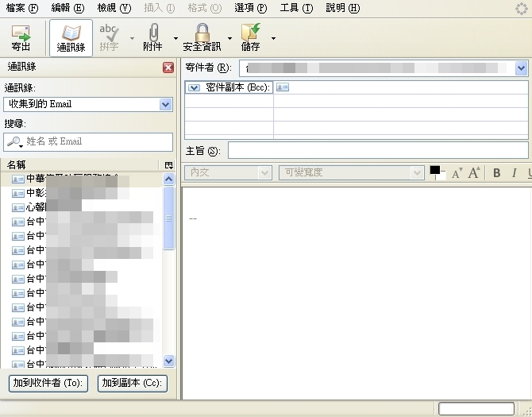Viewport: 532px width, 417px height.
Task: Open the column picker icon beside 名稱
Action: 168,165
